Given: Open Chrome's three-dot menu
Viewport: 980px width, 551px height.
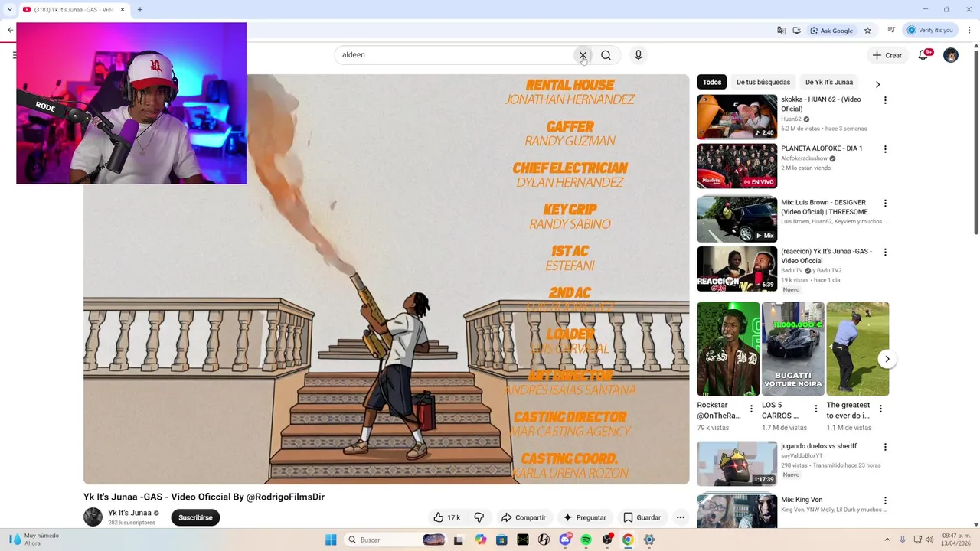Looking at the screenshot, I should [969, 31].
